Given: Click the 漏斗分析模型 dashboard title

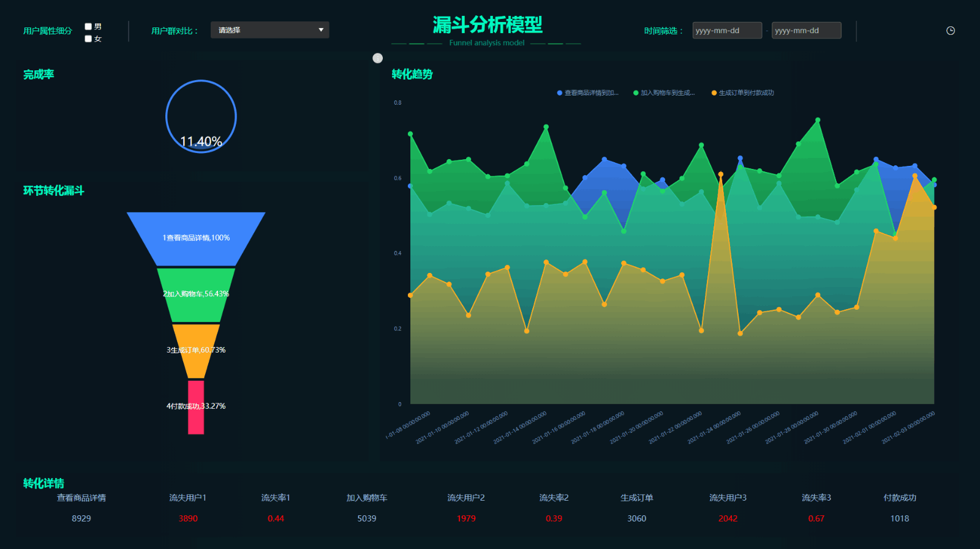Looking at the screenshot, I should point(488,25).
